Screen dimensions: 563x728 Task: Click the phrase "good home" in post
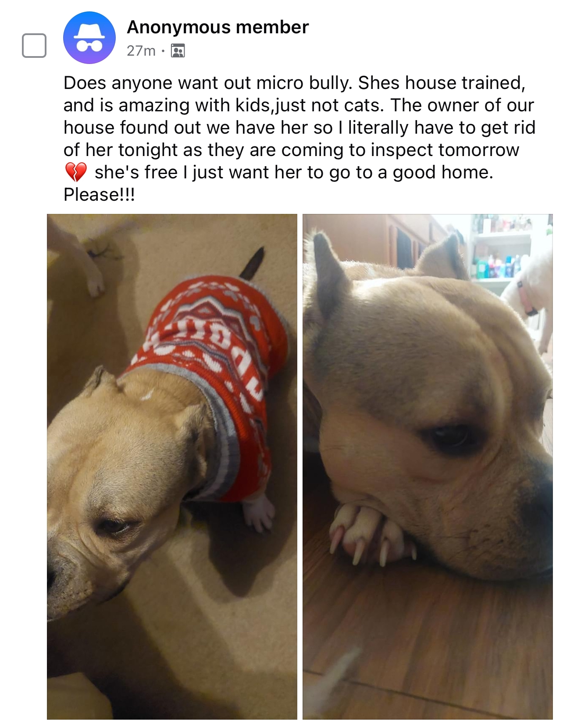[x=441, y=172]
